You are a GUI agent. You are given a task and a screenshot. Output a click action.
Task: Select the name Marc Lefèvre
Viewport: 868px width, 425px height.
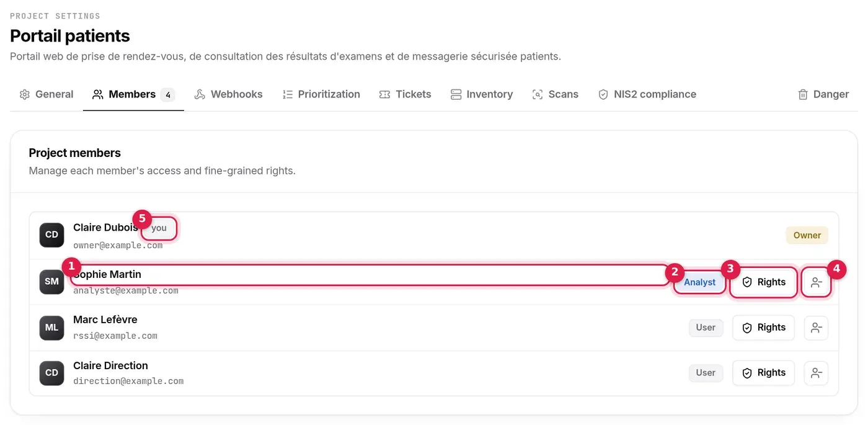point(105,320)
